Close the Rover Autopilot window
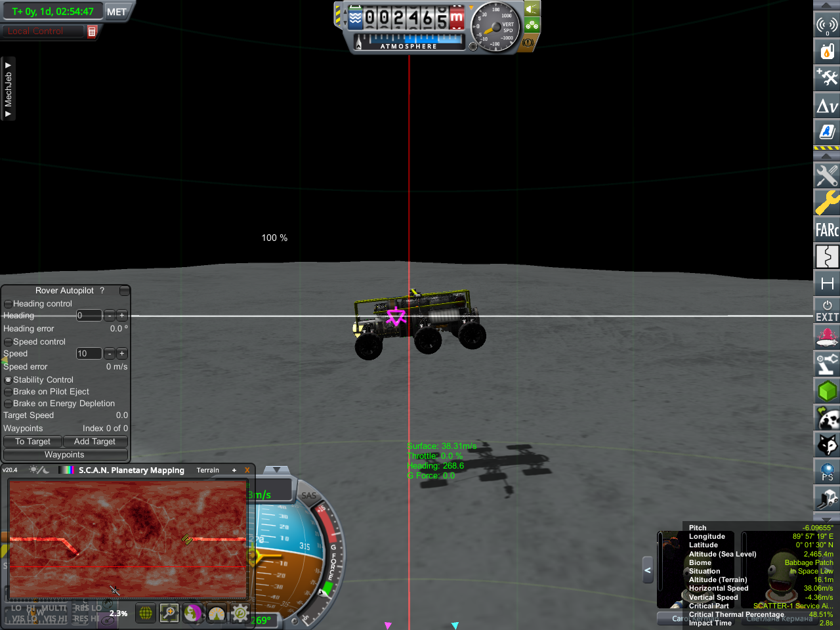 coord(125,291)
